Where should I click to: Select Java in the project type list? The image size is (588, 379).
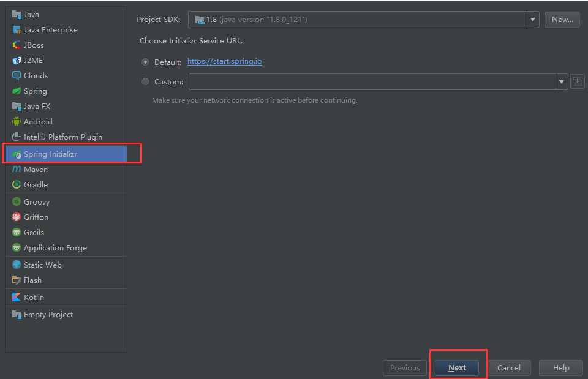point(66,15)
